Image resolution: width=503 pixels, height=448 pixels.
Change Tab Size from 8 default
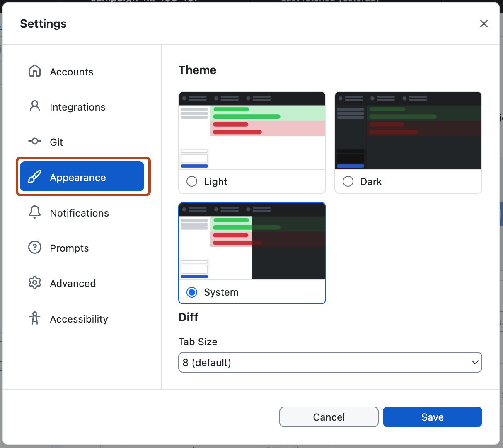click(x=330, y=362)
